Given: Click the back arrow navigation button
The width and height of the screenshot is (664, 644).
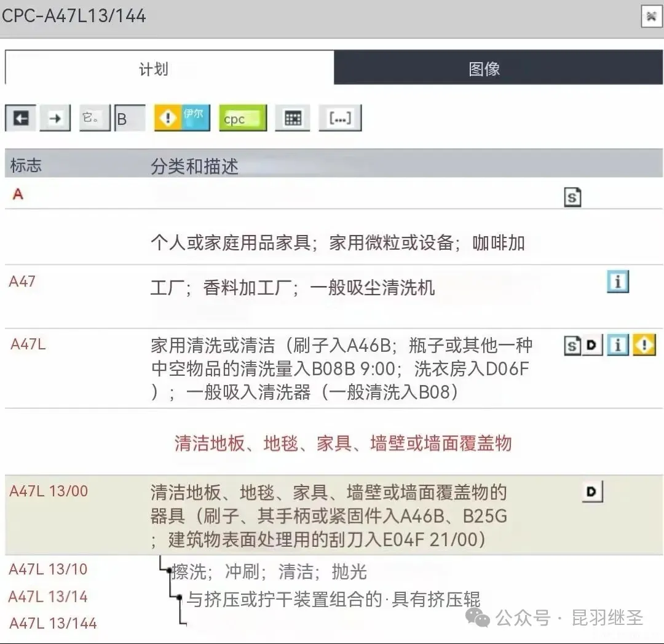Looking at the screenshot, I should tap(21, 118).
